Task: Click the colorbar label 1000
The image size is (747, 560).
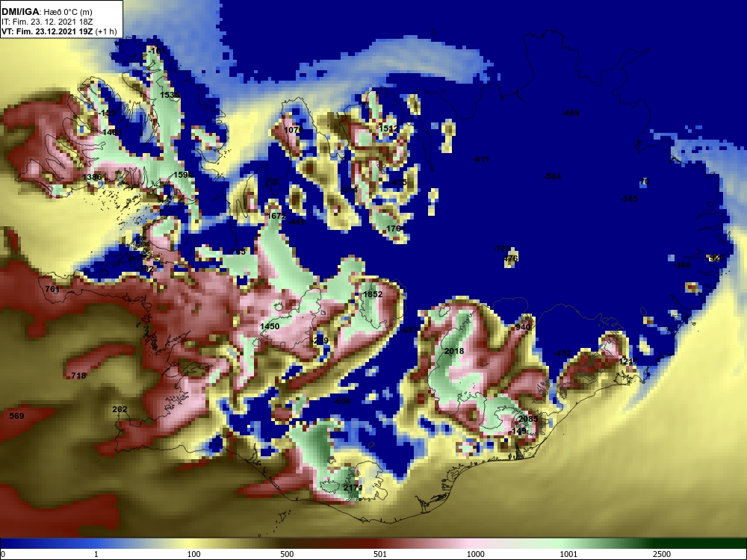Action: [x=475, y=554]
